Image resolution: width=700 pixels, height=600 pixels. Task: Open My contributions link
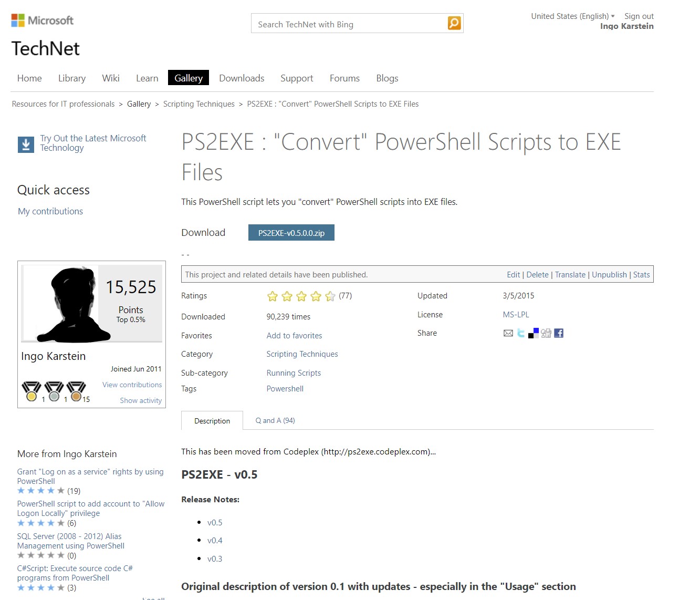pos(50,211)
